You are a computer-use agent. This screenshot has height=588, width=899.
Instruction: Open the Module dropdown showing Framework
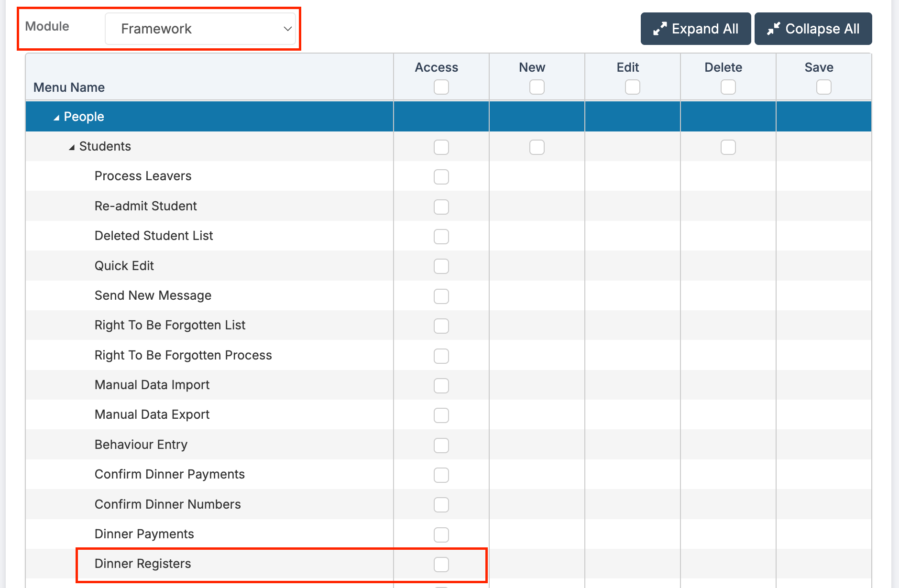(200, 29)
